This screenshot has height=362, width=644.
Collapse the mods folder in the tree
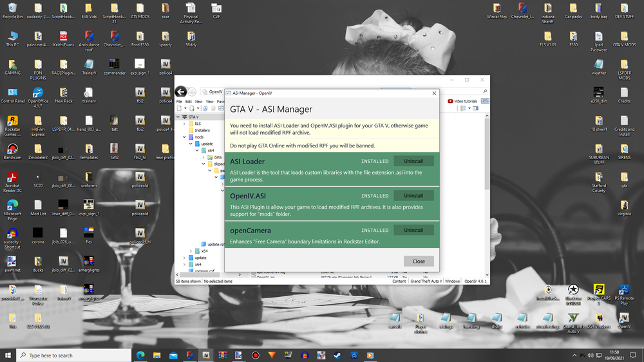184,137
